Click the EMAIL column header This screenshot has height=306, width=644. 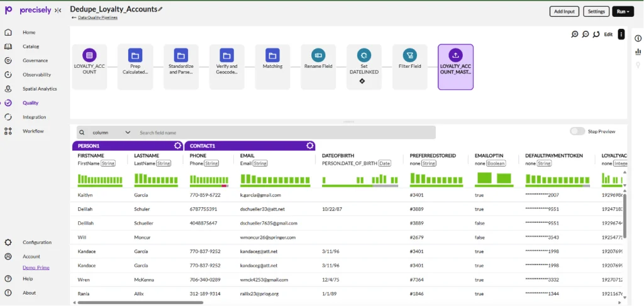[x=247, y=156]
